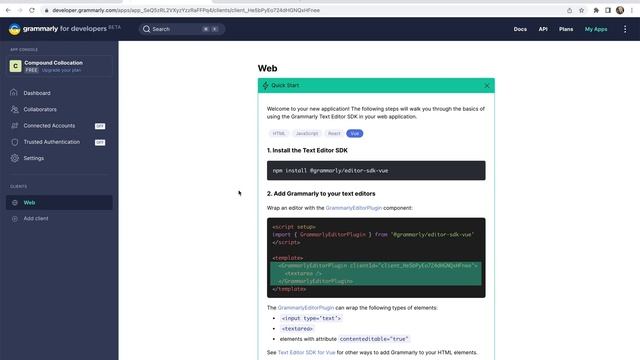Click the Upgrade your plan link
Screen dimensions: 640x360
61,70
